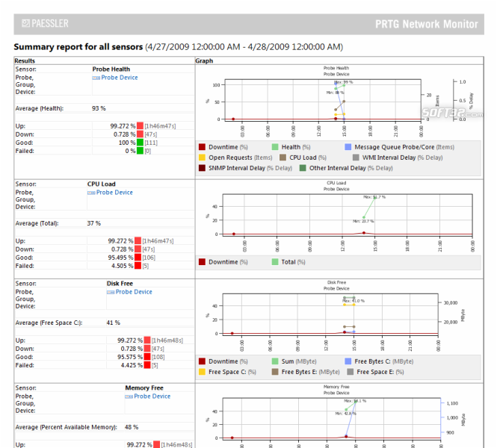
Task: Click Good value 95.495 % in CPU Load
Action: point(120,258)
